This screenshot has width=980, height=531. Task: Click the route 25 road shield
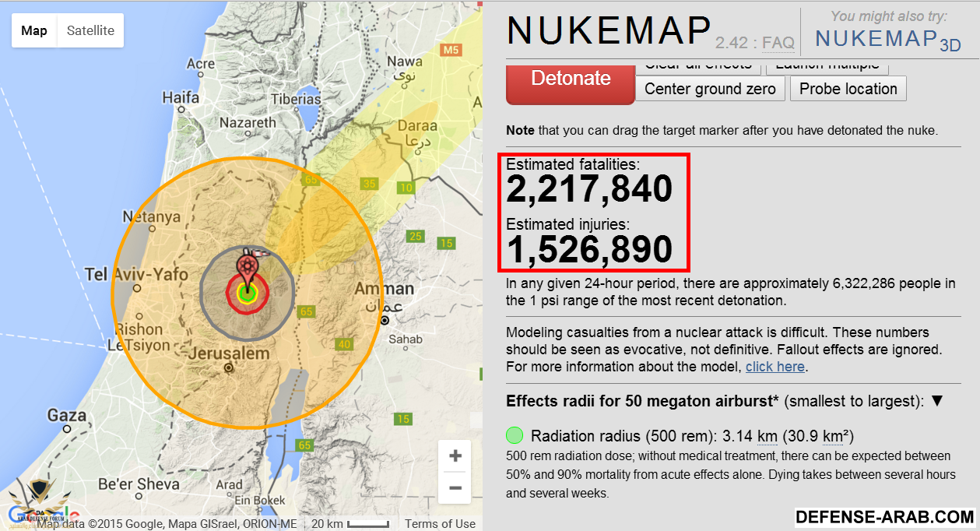(x=416, y=237)
